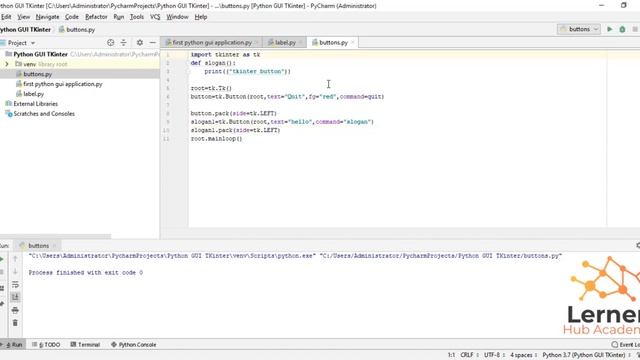Open the buttons run configuration dropdown

tap(579, 29)
